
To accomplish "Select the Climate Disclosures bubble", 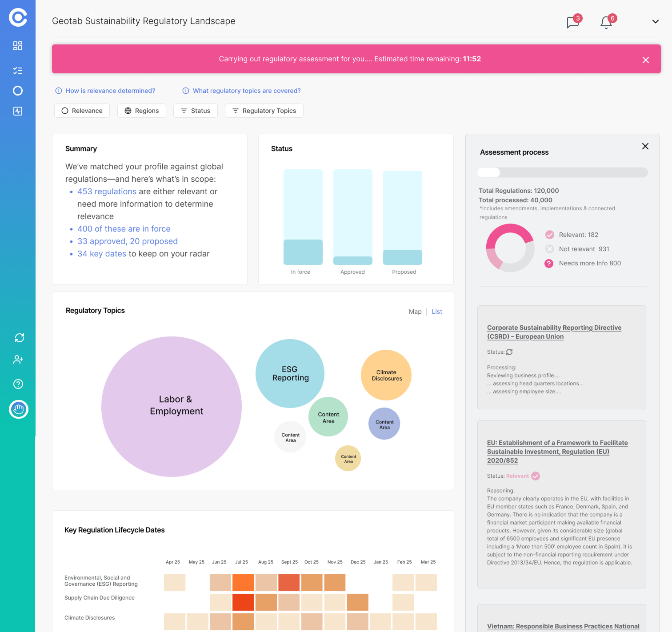I will point(386,375).
